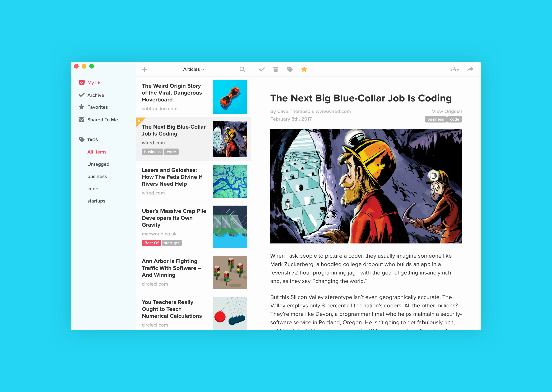
Task: Toggle the Archive section in sidebar
Action: point(95,95)
